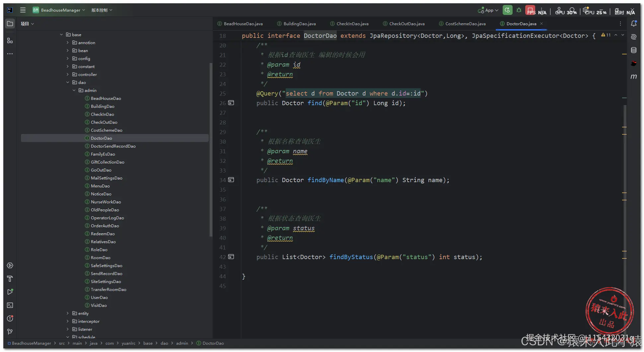Open the Notifications bell panel

(x=633, y=24)
